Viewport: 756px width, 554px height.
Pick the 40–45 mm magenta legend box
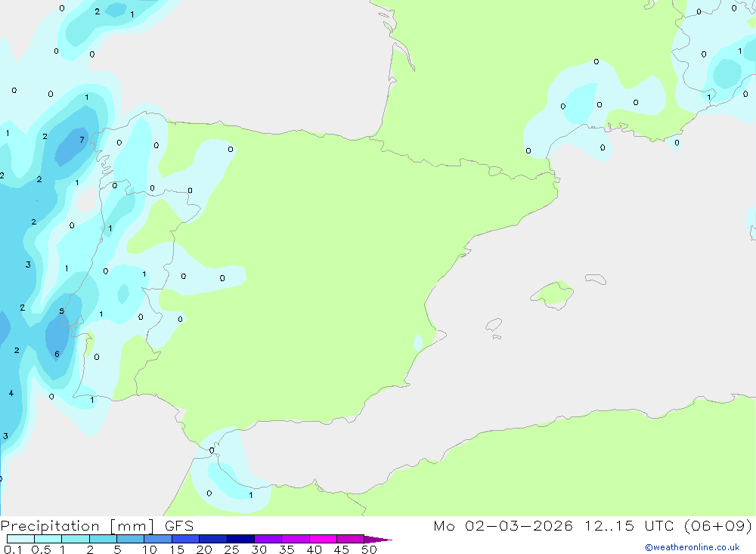pyautogui.click(x=323, y=539)
